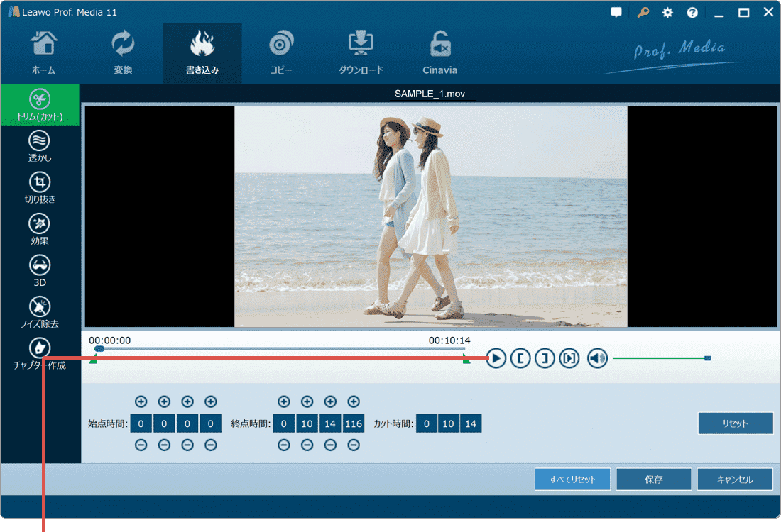The height and width of the screenshot is (532, 781).
Task: Set trim start point with left bracket button
Action: coord(520,359)
